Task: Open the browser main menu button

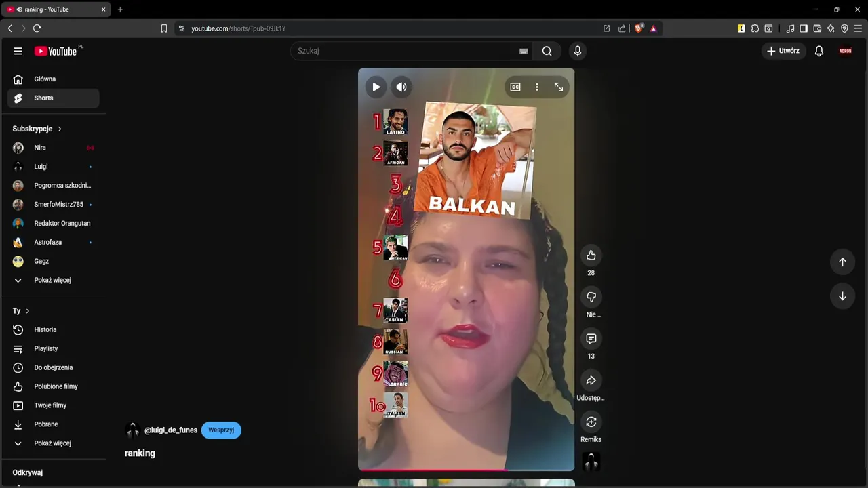Action: 858,28
